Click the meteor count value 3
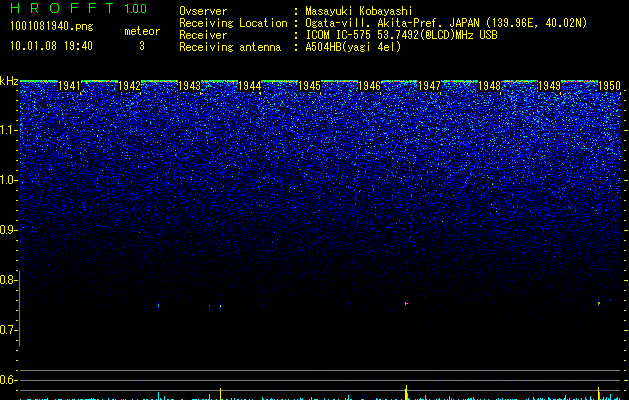This screenshot has width=629, height=400. [142, 46]
